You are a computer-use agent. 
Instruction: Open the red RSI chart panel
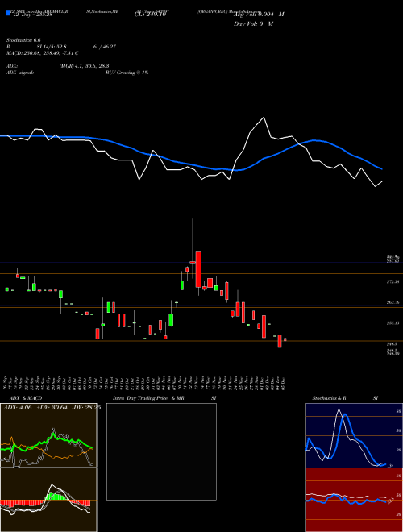pyautogui.click(x=354, y=500)
